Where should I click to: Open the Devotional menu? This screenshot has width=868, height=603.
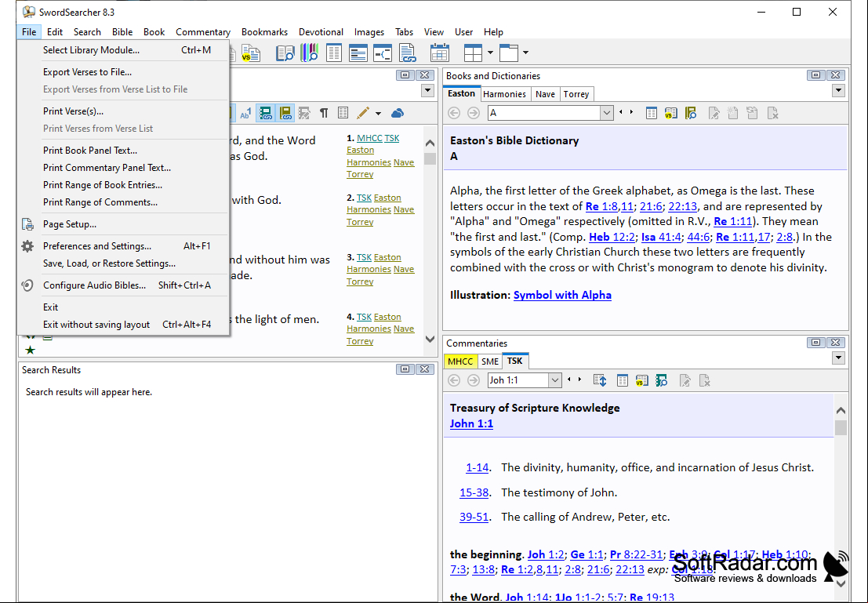pos(321,32)
